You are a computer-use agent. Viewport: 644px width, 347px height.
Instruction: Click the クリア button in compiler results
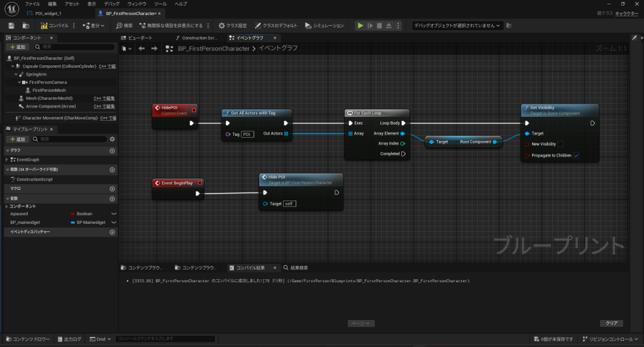[611, 323]
